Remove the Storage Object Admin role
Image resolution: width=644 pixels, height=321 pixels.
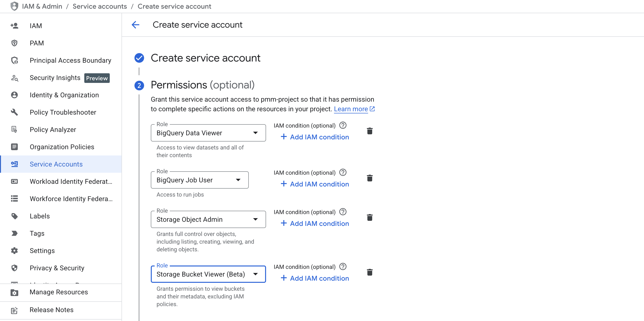[x=370, y=217]
